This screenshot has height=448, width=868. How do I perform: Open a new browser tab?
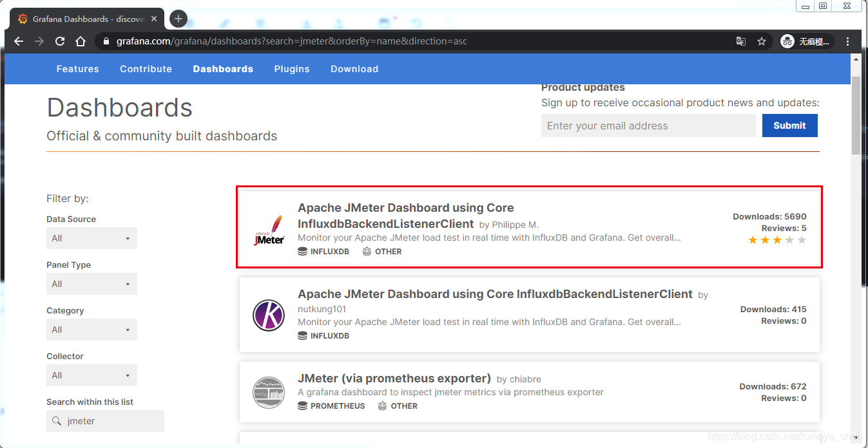pyautogui.click(x=178, y=19)
